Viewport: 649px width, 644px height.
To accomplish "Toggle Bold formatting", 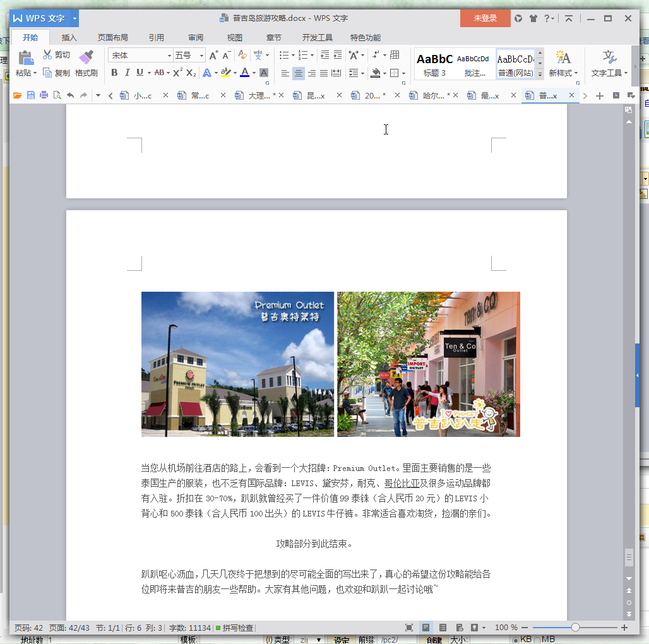I will [115, 73].
